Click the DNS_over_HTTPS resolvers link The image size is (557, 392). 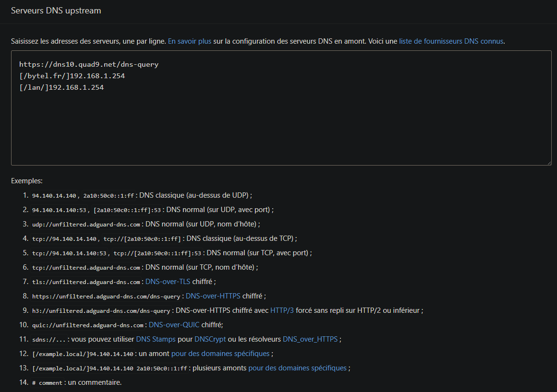coord(310,339)
